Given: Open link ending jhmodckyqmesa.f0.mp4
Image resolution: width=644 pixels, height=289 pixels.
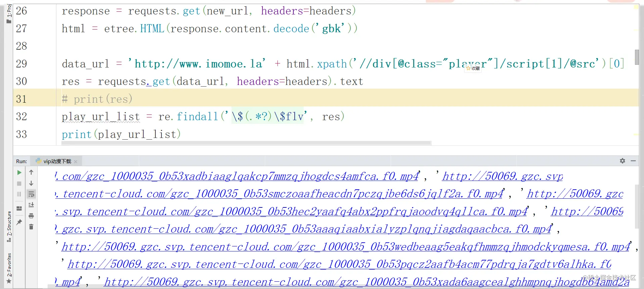Looking at the screenshot, I should point(346,247).
